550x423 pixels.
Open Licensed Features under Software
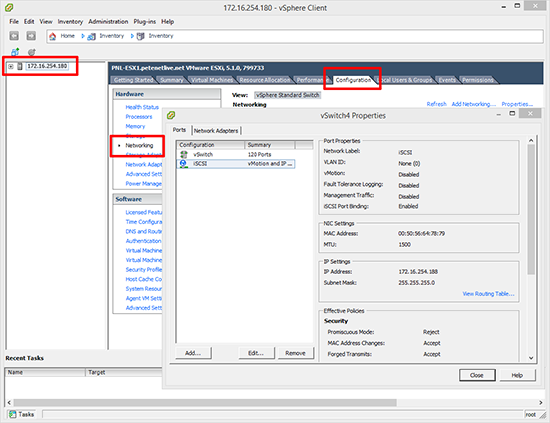[x=144, y=212]
